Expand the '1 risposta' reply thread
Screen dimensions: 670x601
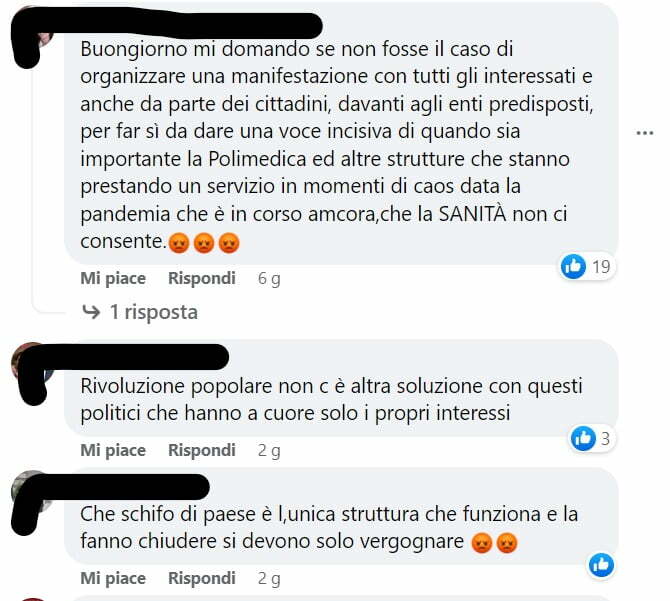[154, 312]
